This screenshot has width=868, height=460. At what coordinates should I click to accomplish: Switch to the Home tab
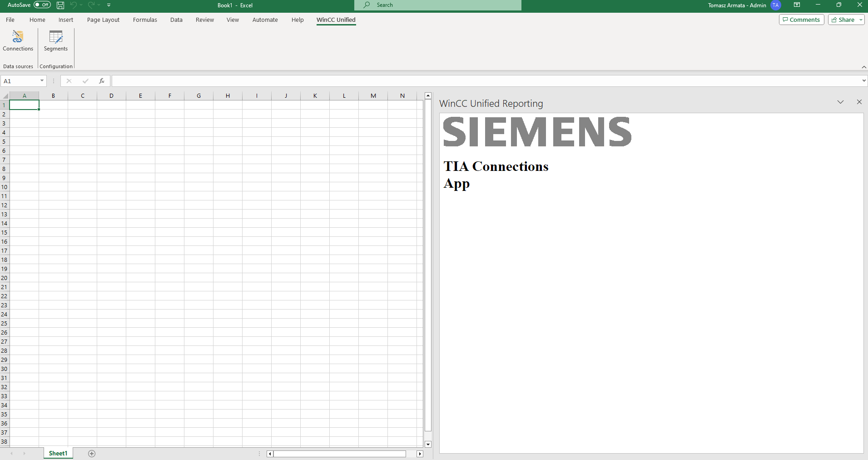coord(37,20)
